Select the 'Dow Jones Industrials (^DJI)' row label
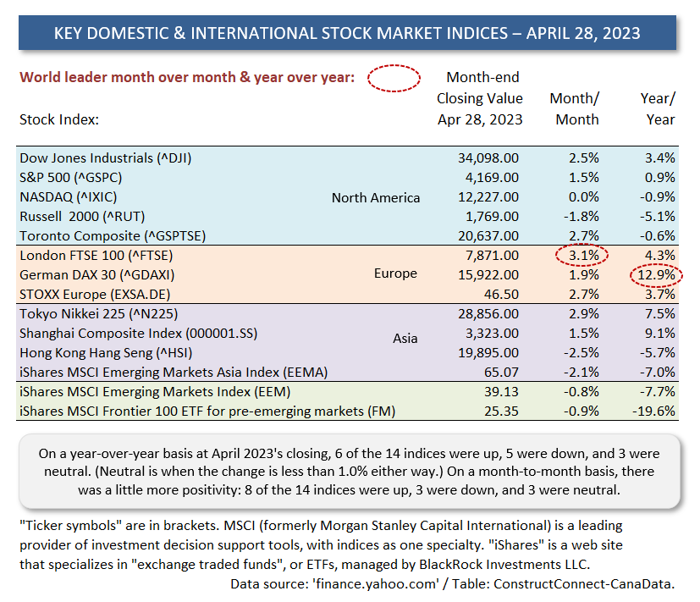This screenshot has height=602, width=700. point(105,158)
